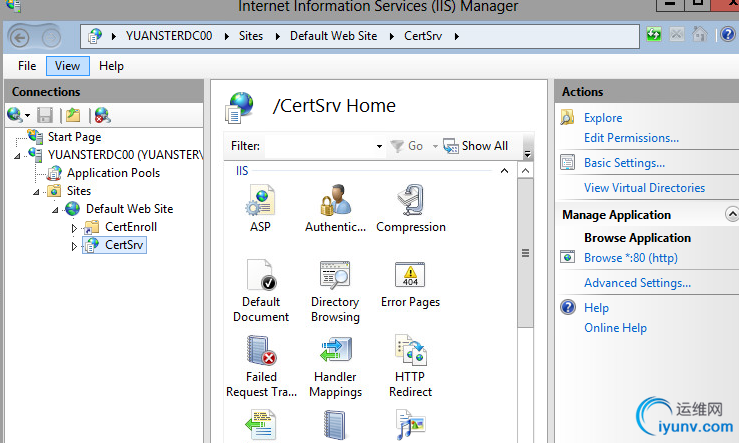Select Application Pools tree item
739x443 pixels.
pos(113,173)
